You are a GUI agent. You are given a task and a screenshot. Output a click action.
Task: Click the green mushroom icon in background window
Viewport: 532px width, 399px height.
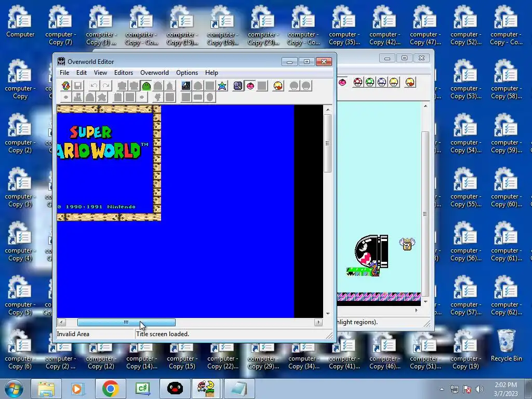click(x=370, y=82)
